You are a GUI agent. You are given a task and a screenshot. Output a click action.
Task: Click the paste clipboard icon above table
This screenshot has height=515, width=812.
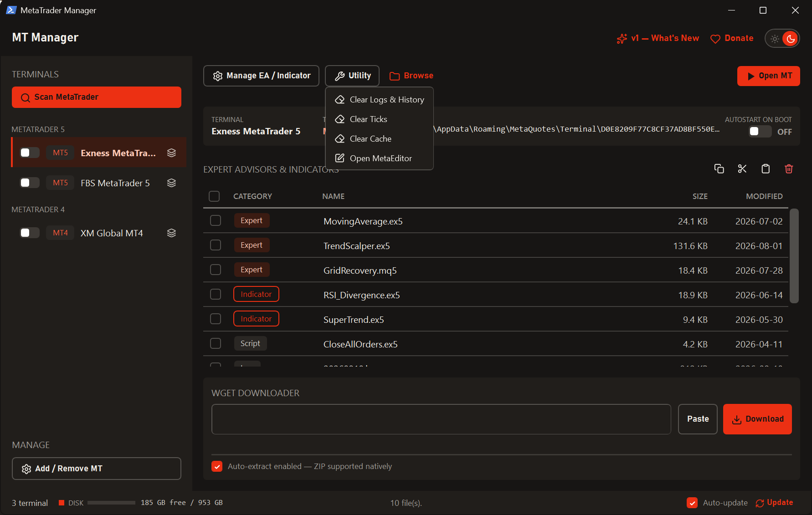pyautogui.click(x=766, y=169)
